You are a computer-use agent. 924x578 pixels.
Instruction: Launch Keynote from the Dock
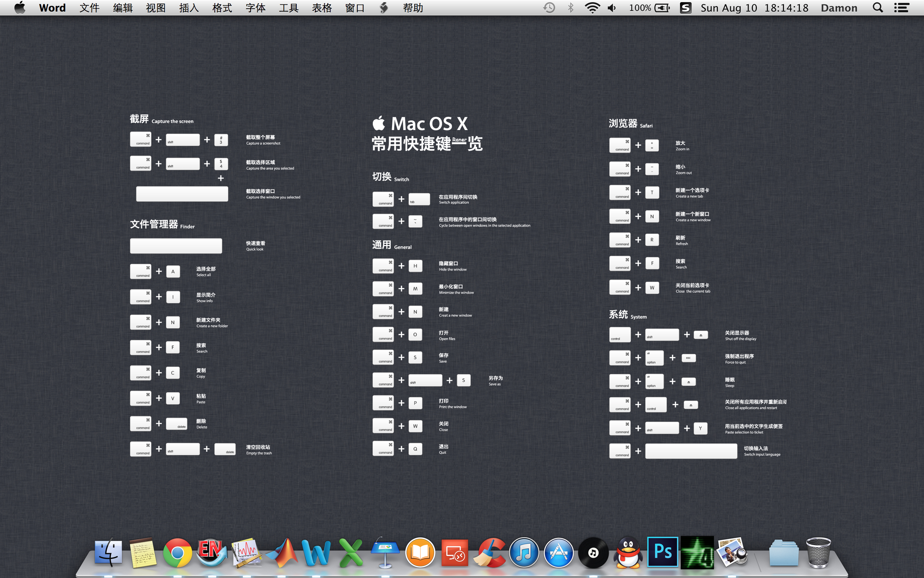pyautogui.click(x=385, y=552)
